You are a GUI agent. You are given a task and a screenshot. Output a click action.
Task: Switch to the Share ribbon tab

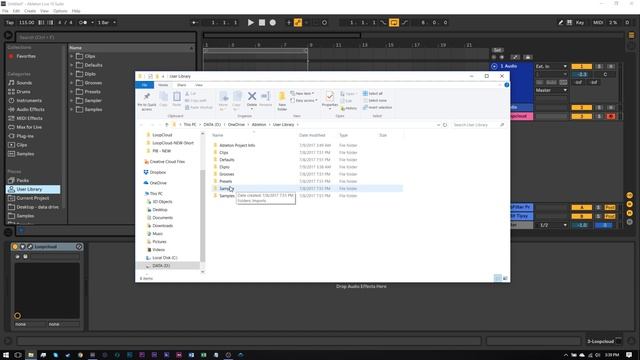pos(181,85)
